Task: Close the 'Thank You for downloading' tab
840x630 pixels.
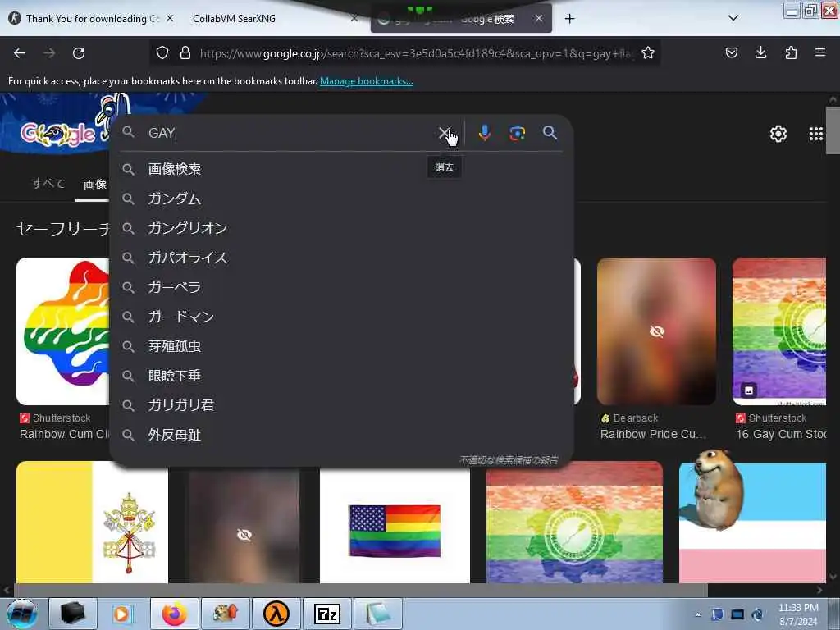Action: pos(170,18)
